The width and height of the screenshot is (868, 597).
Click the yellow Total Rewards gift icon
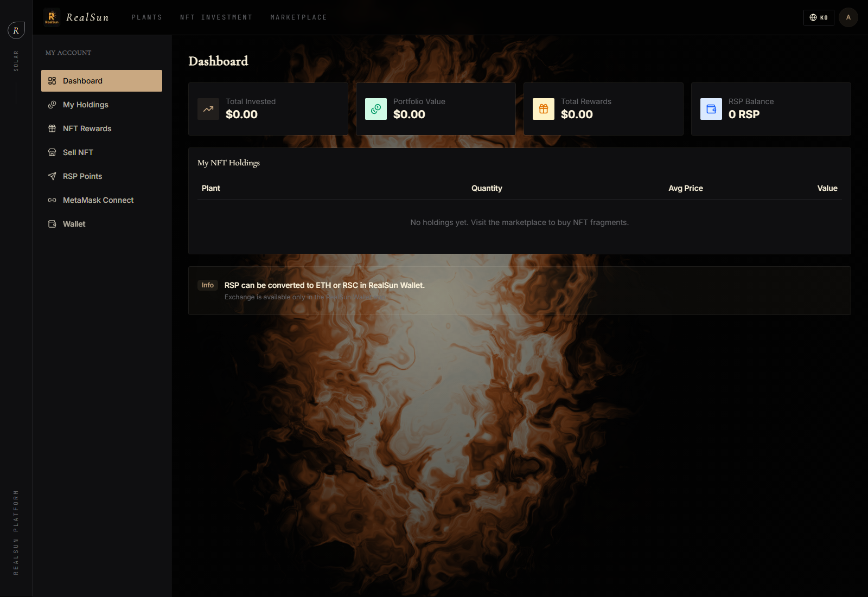[544, 109]
